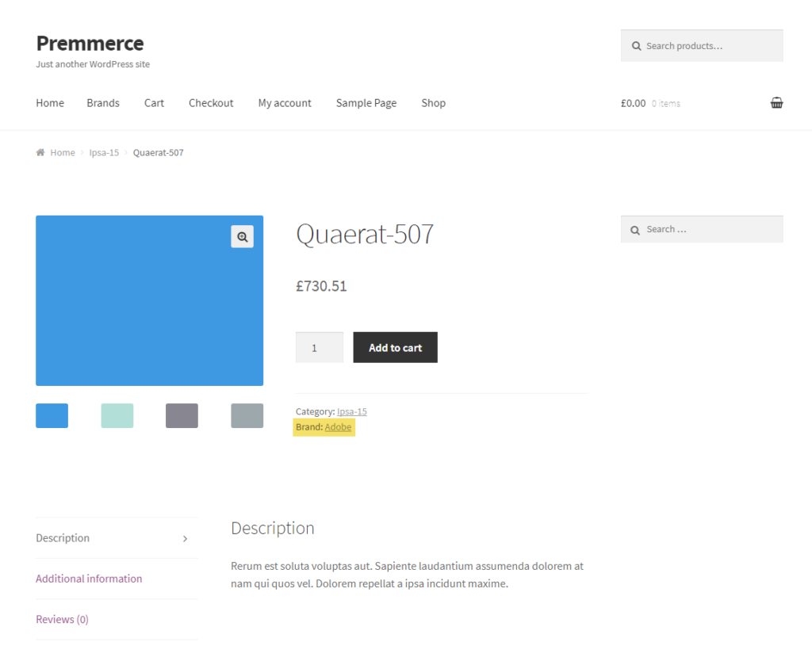Click the Quaerat-507 product title
This screenshot has width=812, height=661.
click(365, 234)
